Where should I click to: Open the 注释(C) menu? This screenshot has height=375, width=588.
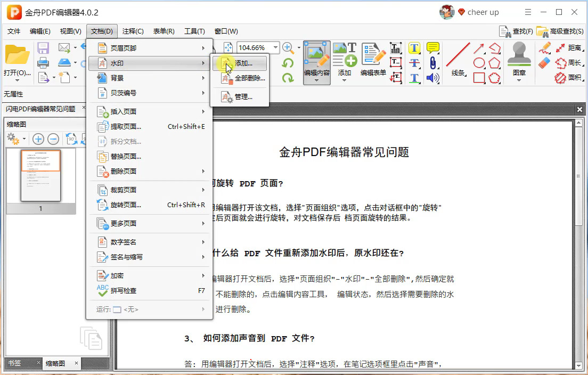pyautogui.click(x=132, y=31)
